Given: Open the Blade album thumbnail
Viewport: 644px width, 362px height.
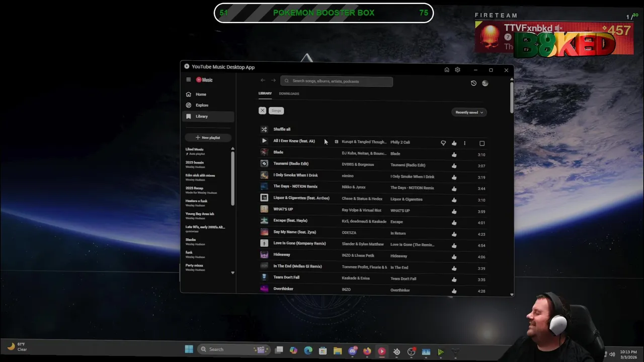Looking at the screenshot, I should pyautogui.click(x=264, y=152).
